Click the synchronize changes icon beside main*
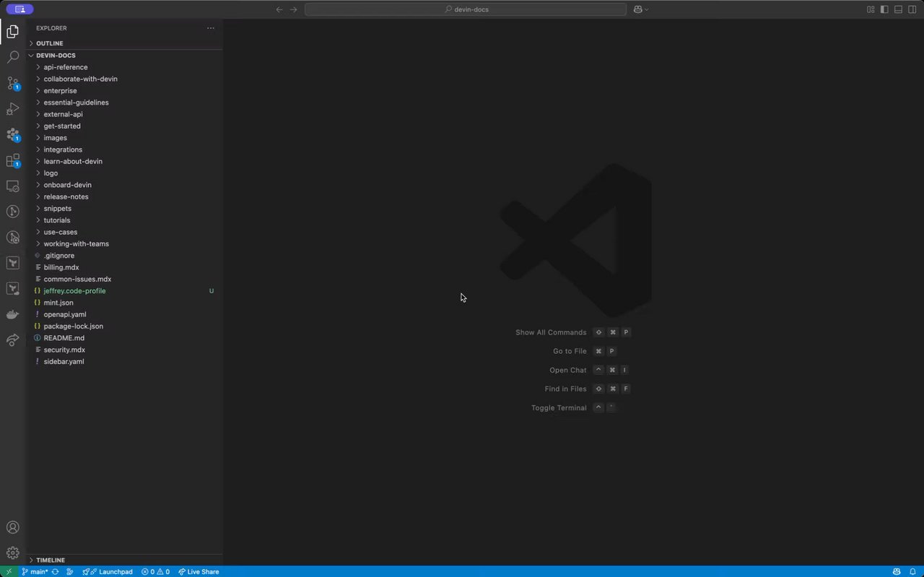 (55, 571)
